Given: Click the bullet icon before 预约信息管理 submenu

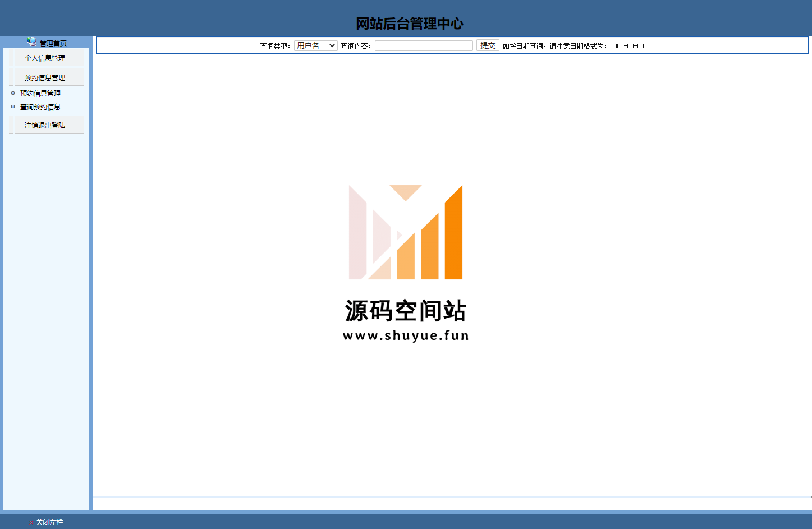Looking at the screenshot, I should (13, 93).
